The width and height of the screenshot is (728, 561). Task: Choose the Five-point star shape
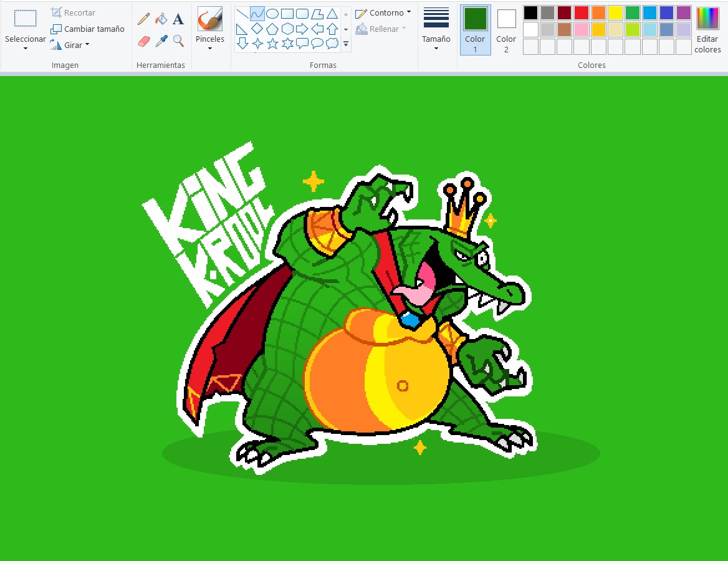pyautogui.click(x=272, y=44)
